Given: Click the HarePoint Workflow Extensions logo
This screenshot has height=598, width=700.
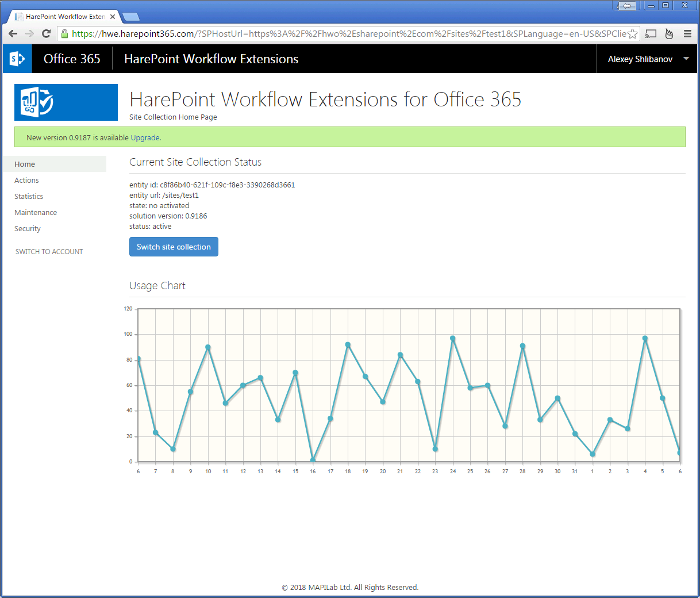Looking at the screenshot, I should click(x=66, y=102).
